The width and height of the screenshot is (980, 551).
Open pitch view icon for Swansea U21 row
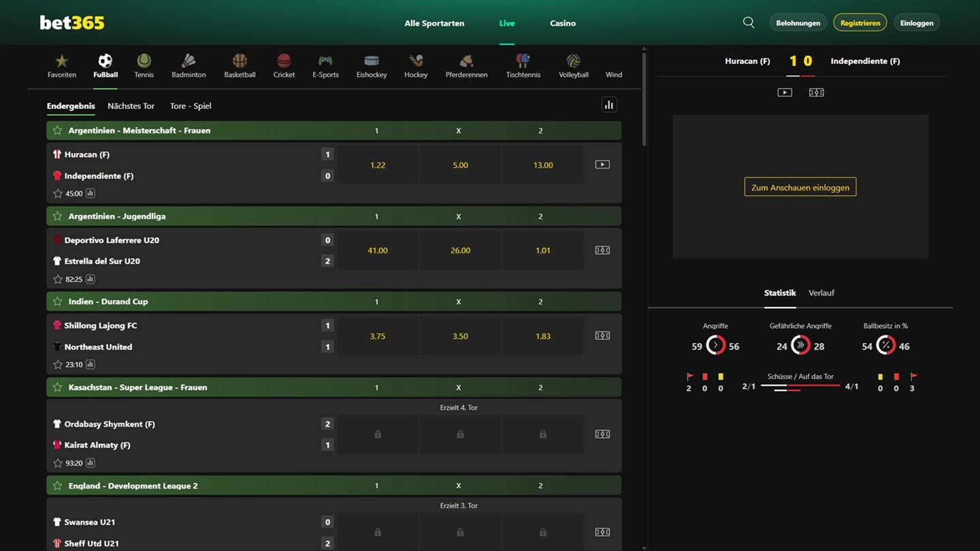[602, 532]
